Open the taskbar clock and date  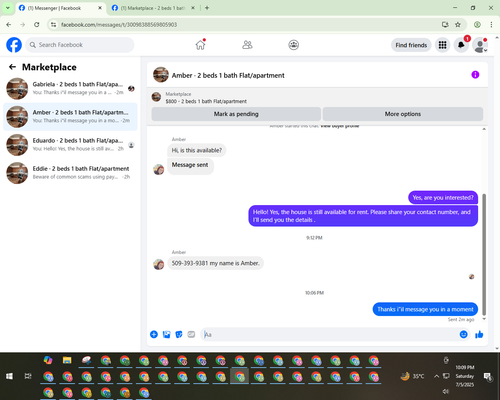click(x=465, y=376)
